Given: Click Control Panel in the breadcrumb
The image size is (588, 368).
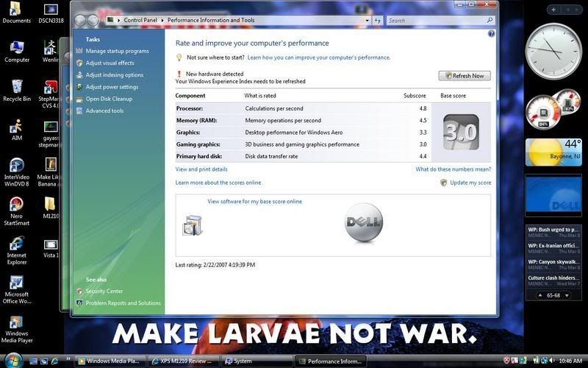Looking at the screenshot, I should point(140,21).
